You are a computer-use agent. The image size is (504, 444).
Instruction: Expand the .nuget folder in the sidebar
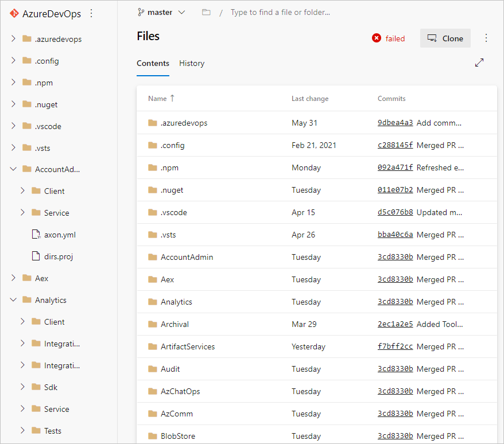point(13,104)
